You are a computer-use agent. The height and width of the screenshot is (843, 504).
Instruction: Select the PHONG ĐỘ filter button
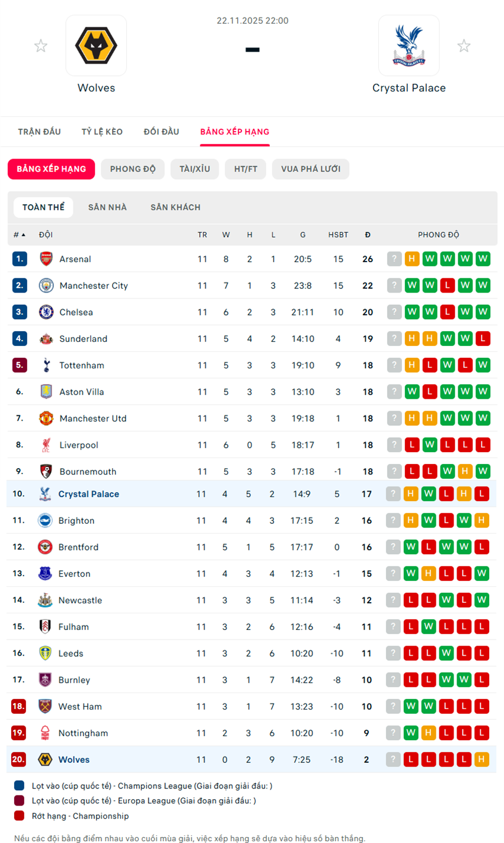click(133, 169)
